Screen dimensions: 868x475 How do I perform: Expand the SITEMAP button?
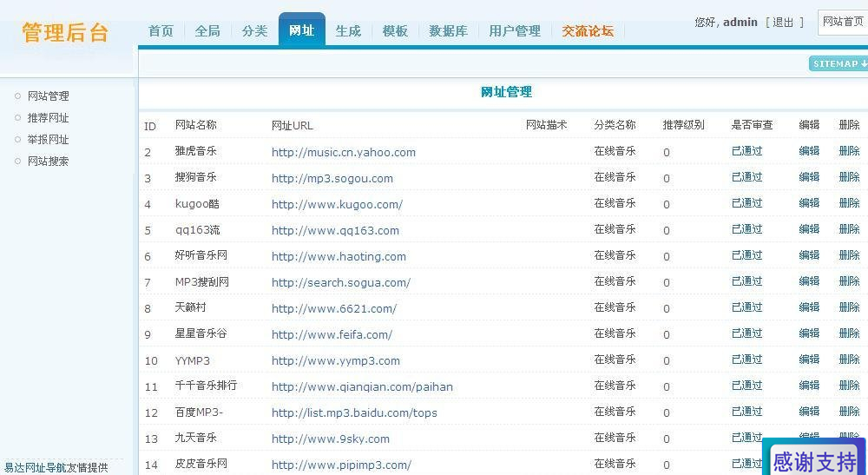[x=838, y=63]
